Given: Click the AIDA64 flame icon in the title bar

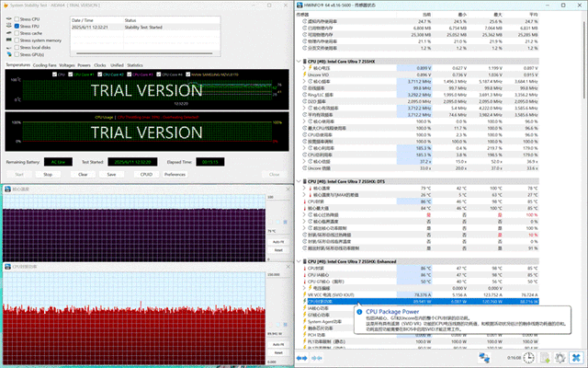Looking at the screenshot, I should (6, 6).
